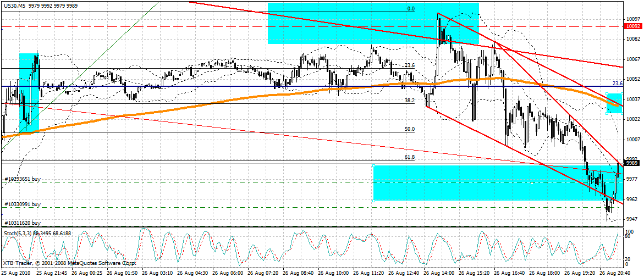Click the 26 Aug 14:00 time label
The width and height of the screenshot is (644, 277).
click(440, 273)
